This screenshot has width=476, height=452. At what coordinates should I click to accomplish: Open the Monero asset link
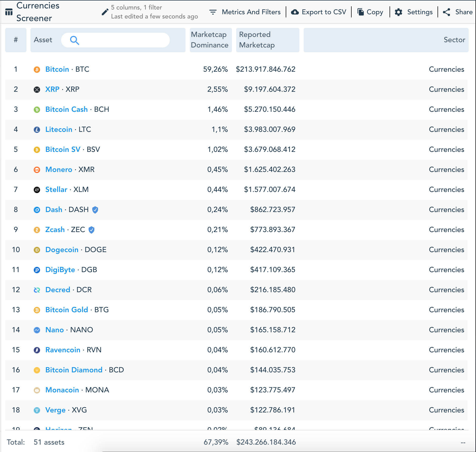[x=59, y=170]
